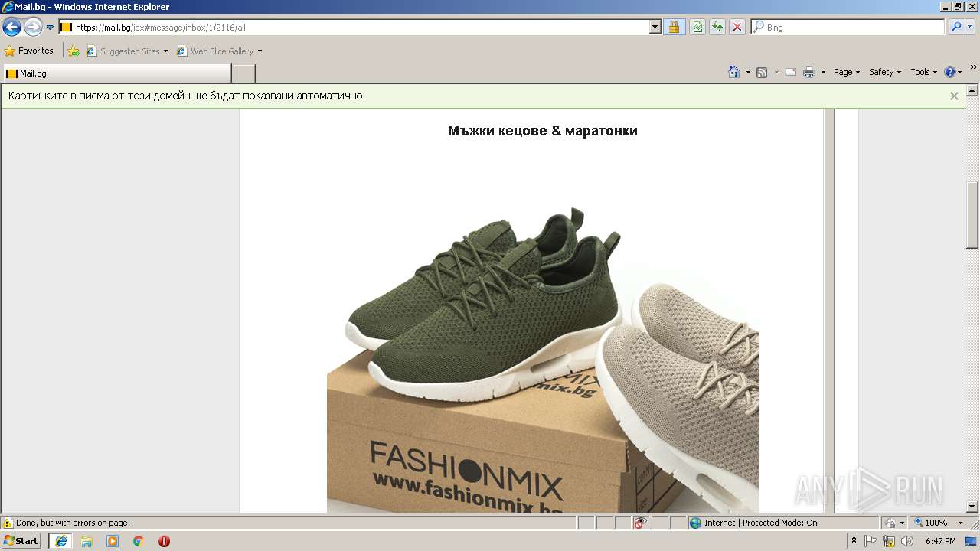
Task: Expand command bar overflow chevron
Action: [x=974, y=68]
